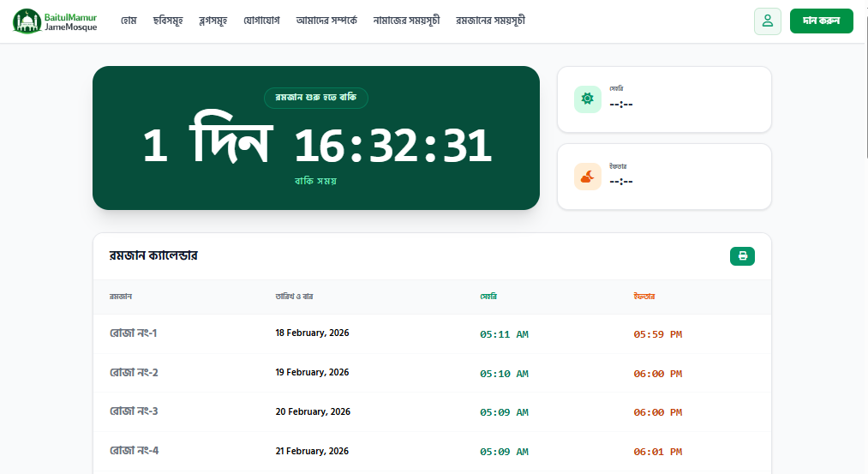868x474 pixels.
Task: Click the রমজান শুরু হতে বাকি badge
Action: point(315,98)
